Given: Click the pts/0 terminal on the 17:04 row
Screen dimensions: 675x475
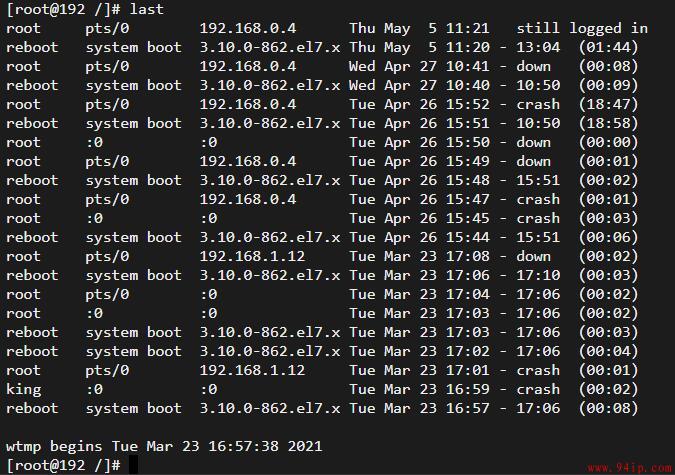Looking at the screenshot, I should [x=107, y=295].
